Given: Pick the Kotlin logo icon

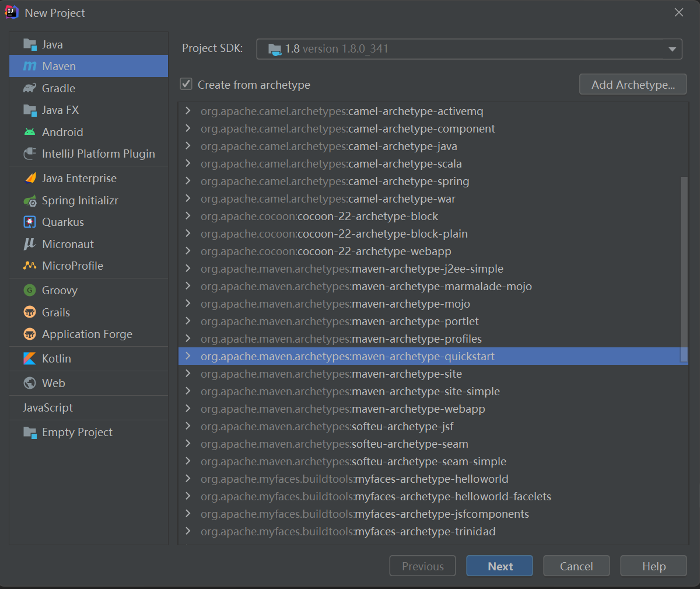Looking at the screenshot, I should pos(30,359).
